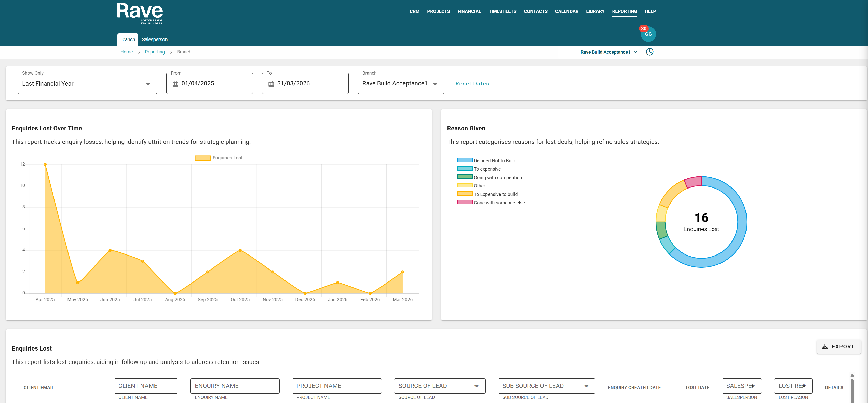Screen dimensions: 868x403
Task: Click the From date calendar icon
Action: (x=175, y=84)
